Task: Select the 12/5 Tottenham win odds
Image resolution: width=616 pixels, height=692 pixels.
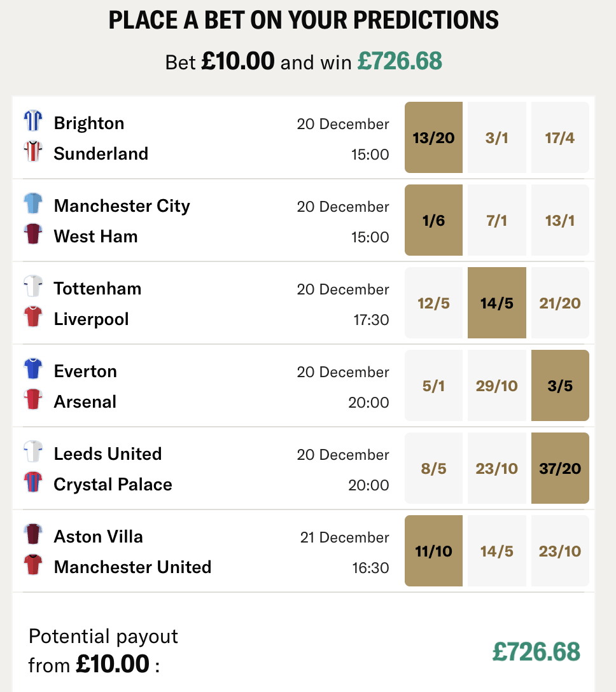Action: tap(433, 303)
